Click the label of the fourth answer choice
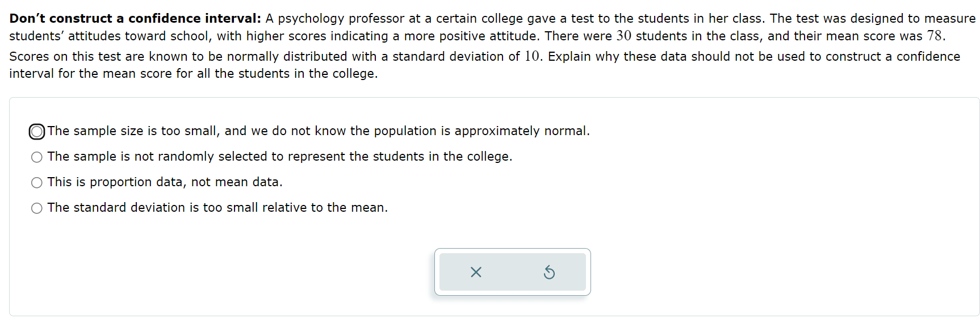 click(x=217, y=208)
